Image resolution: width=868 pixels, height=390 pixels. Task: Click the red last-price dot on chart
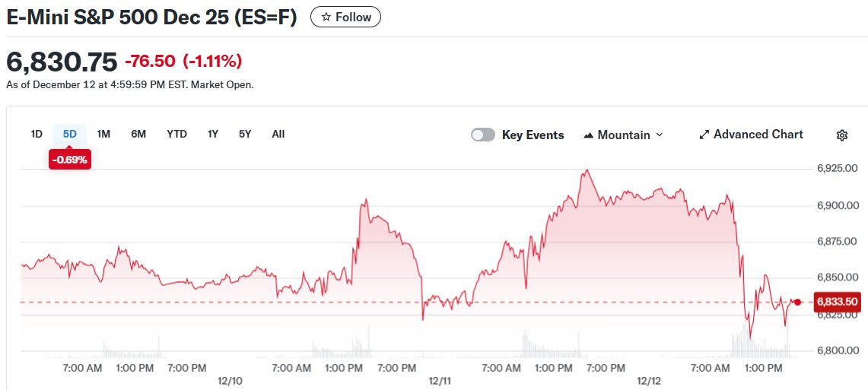click(x=797, y=302)
